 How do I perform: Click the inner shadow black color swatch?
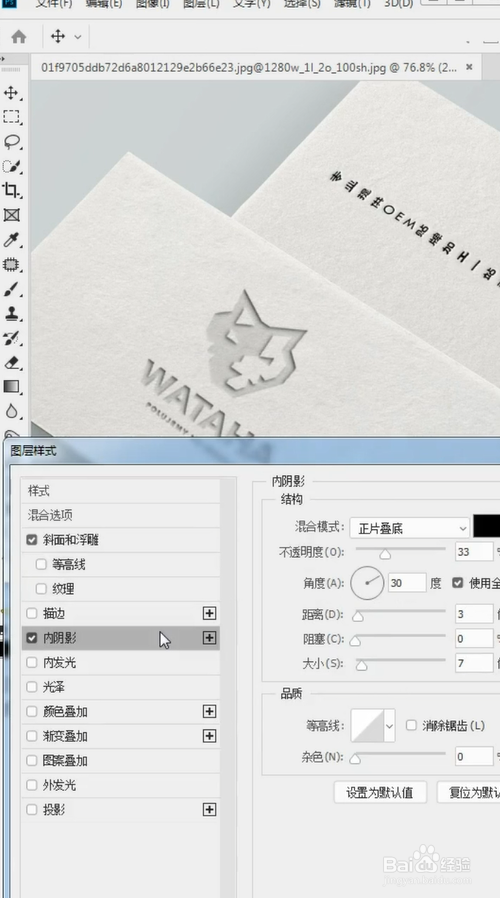tap(487, 526)
